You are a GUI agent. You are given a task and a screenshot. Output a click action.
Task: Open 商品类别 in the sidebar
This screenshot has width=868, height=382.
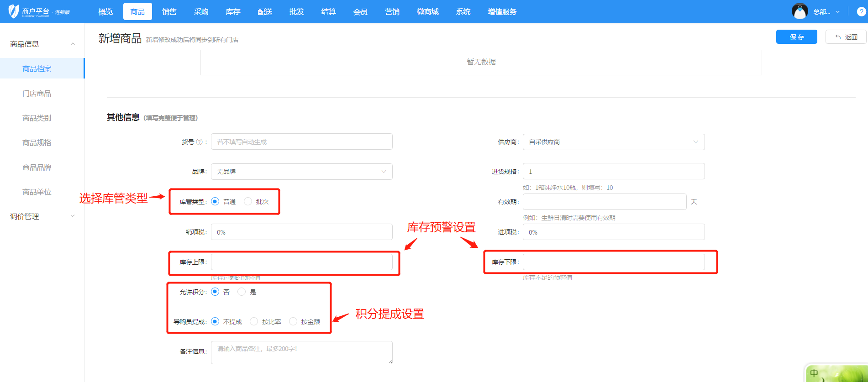[37, 118]
